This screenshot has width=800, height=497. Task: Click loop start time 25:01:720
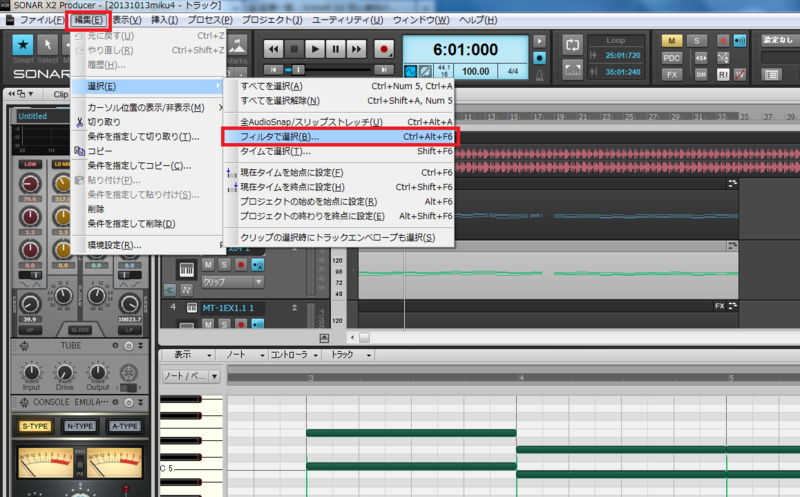pos(622,55)
